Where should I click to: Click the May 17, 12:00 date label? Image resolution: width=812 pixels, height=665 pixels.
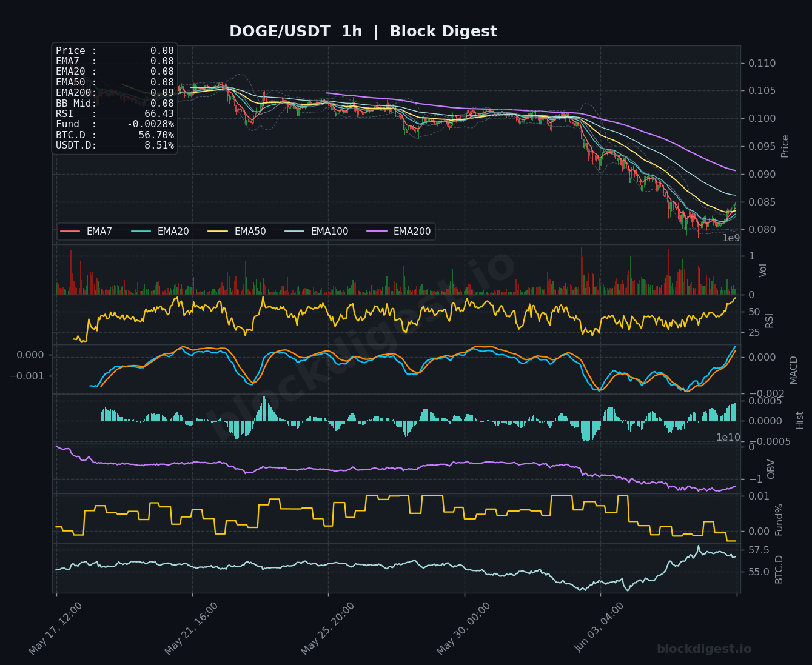(x=55, y=629)
